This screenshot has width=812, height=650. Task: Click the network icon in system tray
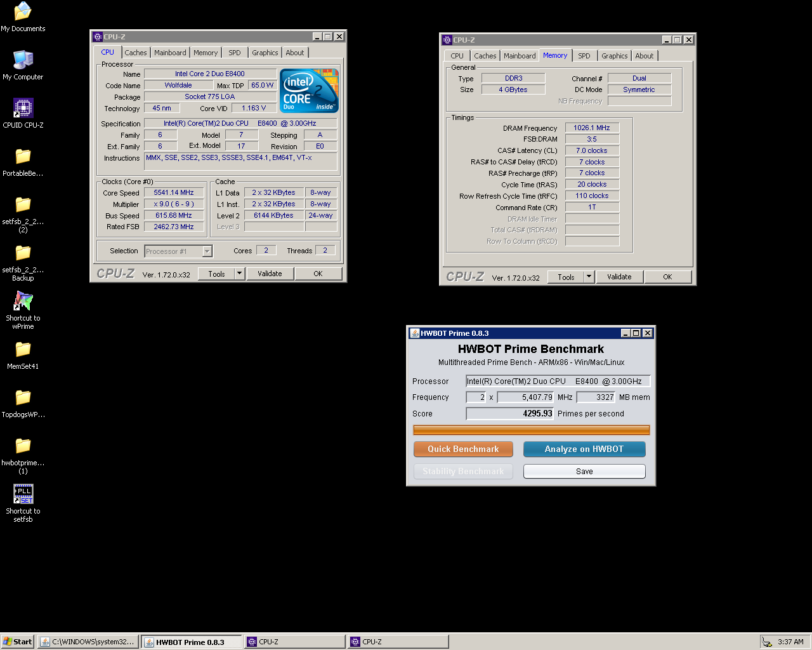(767, 642)
